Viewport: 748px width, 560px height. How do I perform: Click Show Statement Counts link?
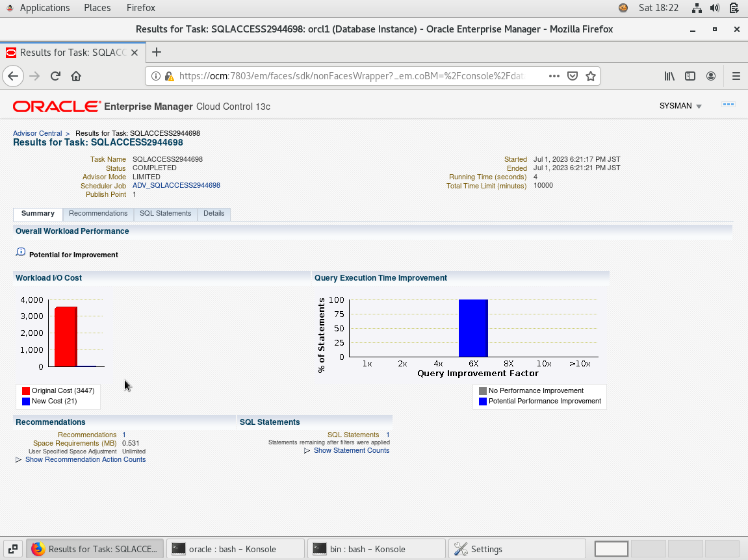coord(352,451)
